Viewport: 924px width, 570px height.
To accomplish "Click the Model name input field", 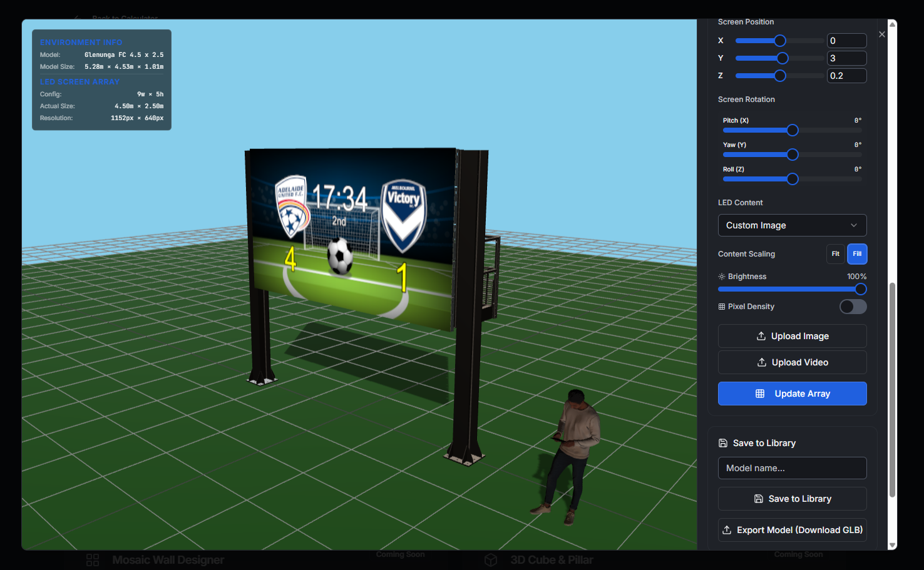I will pos(792,468).
